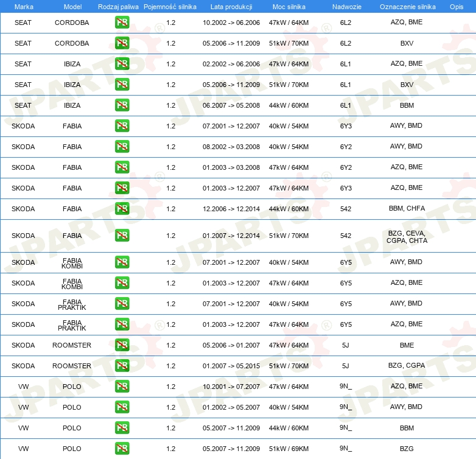This screenshot has width=476, height=459.
Task: Click the Moc silnika column header
Action: [289, 7]
